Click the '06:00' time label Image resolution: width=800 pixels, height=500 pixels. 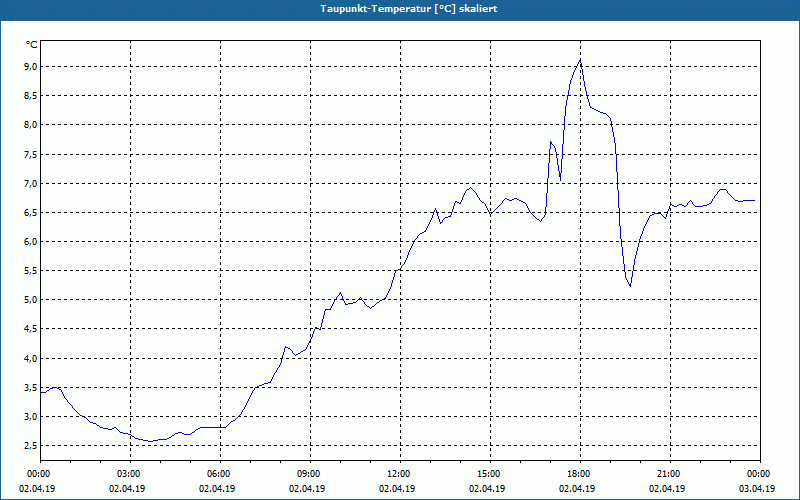point(218,474)
